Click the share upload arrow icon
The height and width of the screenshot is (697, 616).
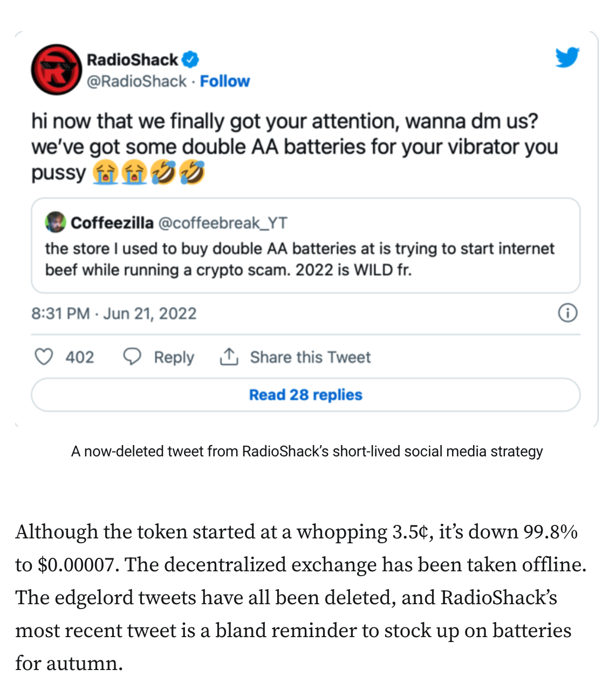coord(229,357)
